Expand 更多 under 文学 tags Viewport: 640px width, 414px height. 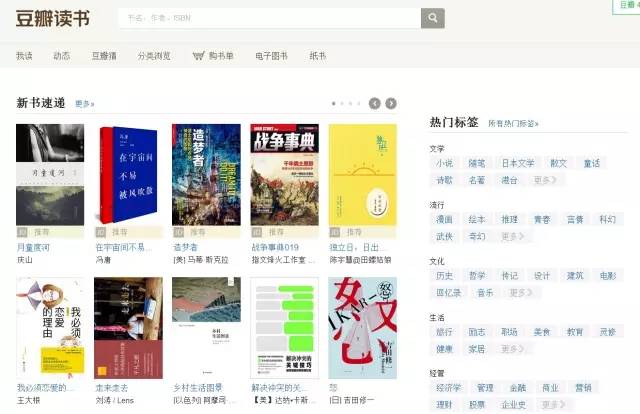(x=545, y=180)
